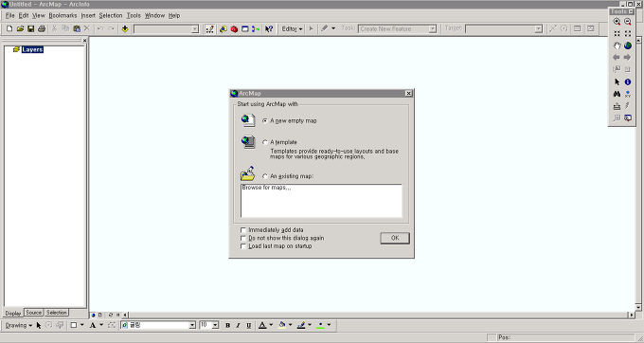The width and height of the screenshot is (644, 343).
Task: Click the Full Extent globe icon
Action: [628, 45]
